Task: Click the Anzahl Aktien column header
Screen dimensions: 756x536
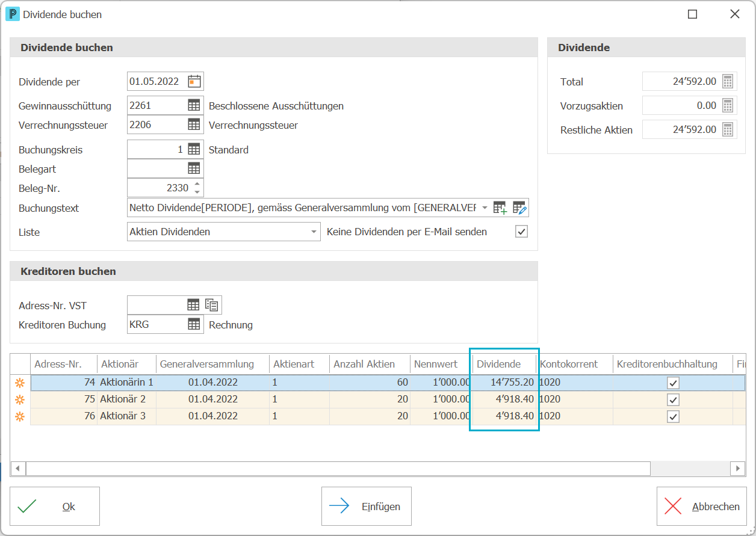Action: [x=370, y=364]
